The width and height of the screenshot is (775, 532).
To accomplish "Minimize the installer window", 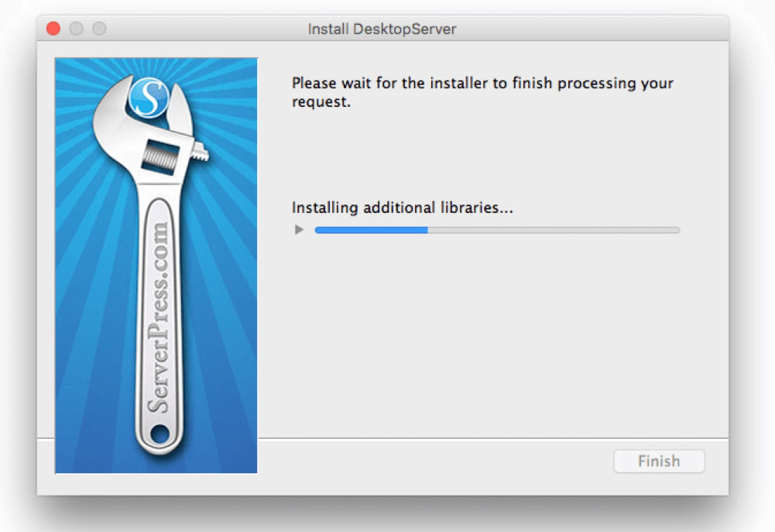I will point(76,29).
